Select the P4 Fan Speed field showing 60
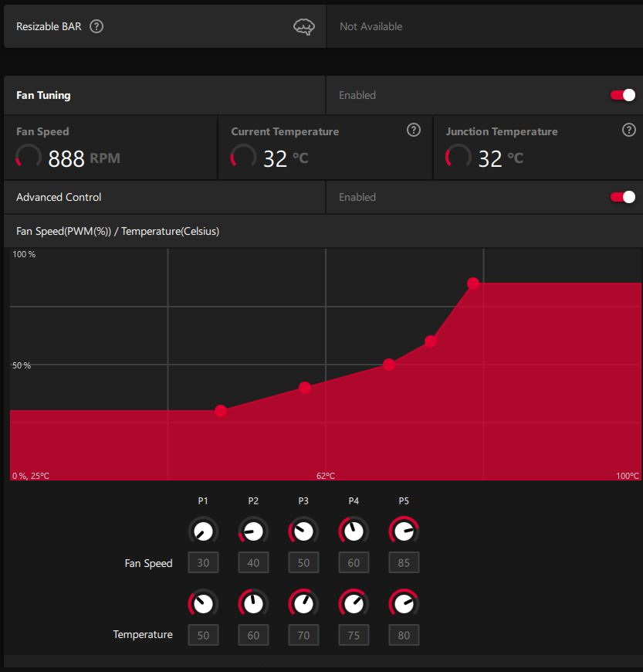 point(354,563)
